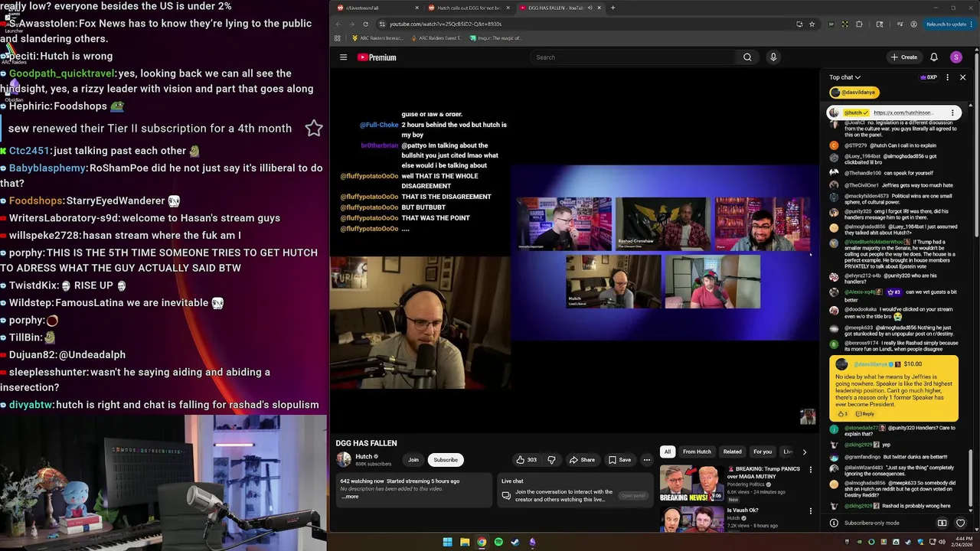This screenshot has height=551, width=980.
Task: Click the @dasvildanya Super Chat ticker chip
Action: (854, 93)
